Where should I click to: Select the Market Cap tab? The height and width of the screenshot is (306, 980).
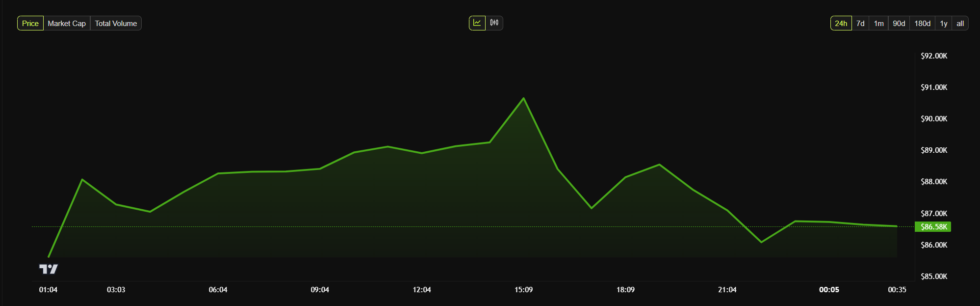click(x=67, y=23)
